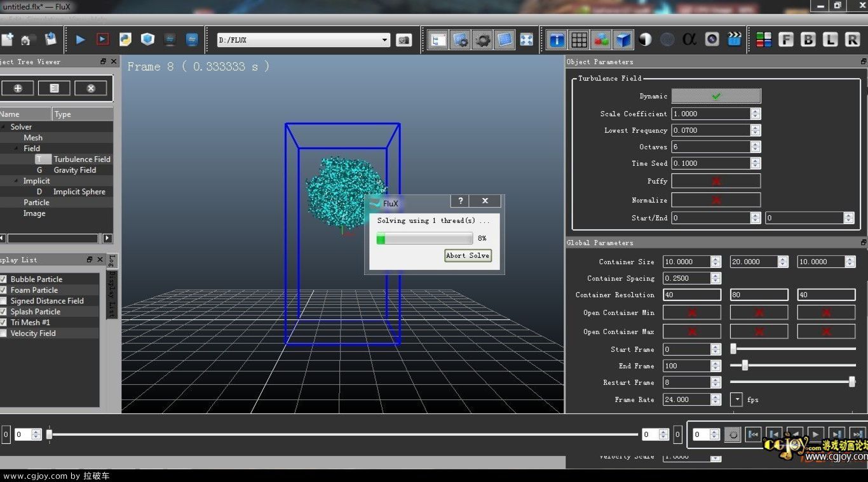Toggle Splash Particle display checkbox
The width and height of the screenshot is (868, 482).
3,312
